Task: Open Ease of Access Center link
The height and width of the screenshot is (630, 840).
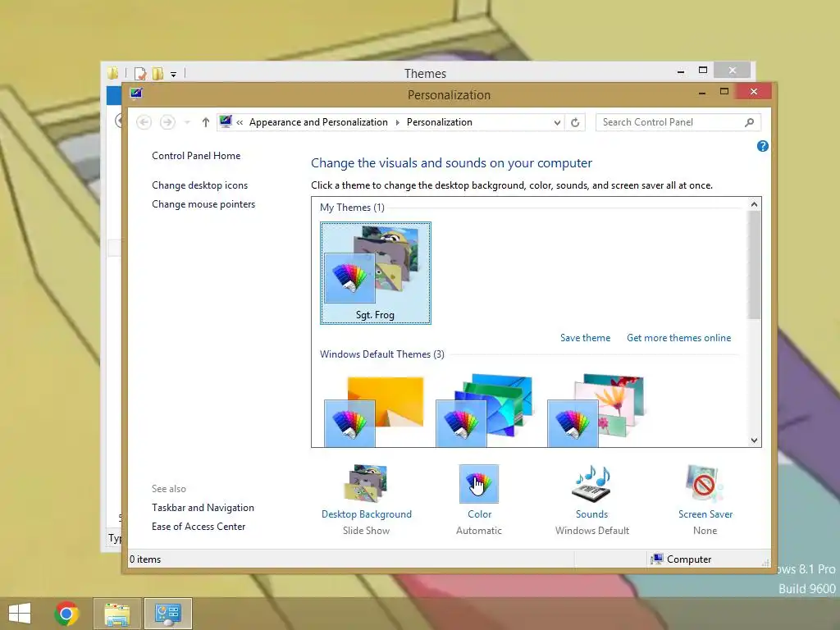Action: tap(199, 527)
